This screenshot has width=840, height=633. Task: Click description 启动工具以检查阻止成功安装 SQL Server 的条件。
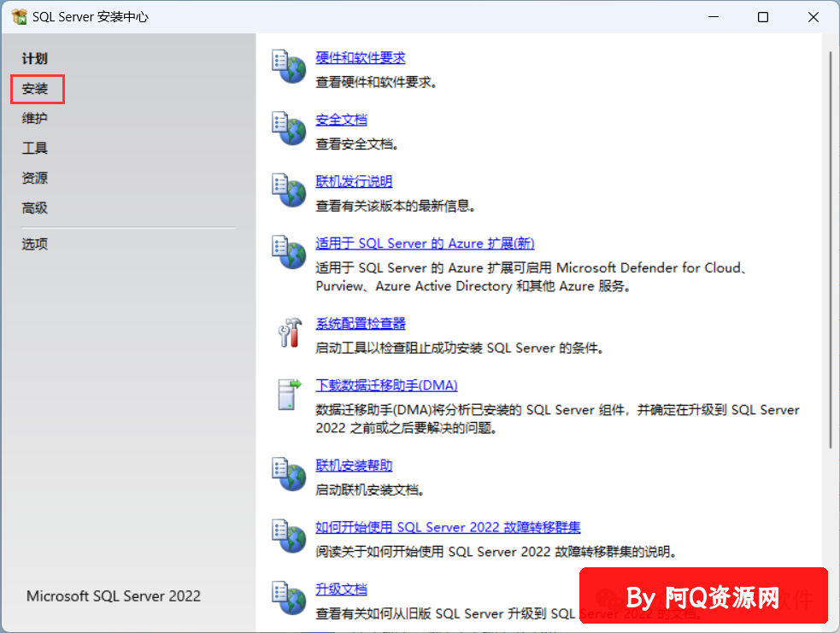pos(460,348)
